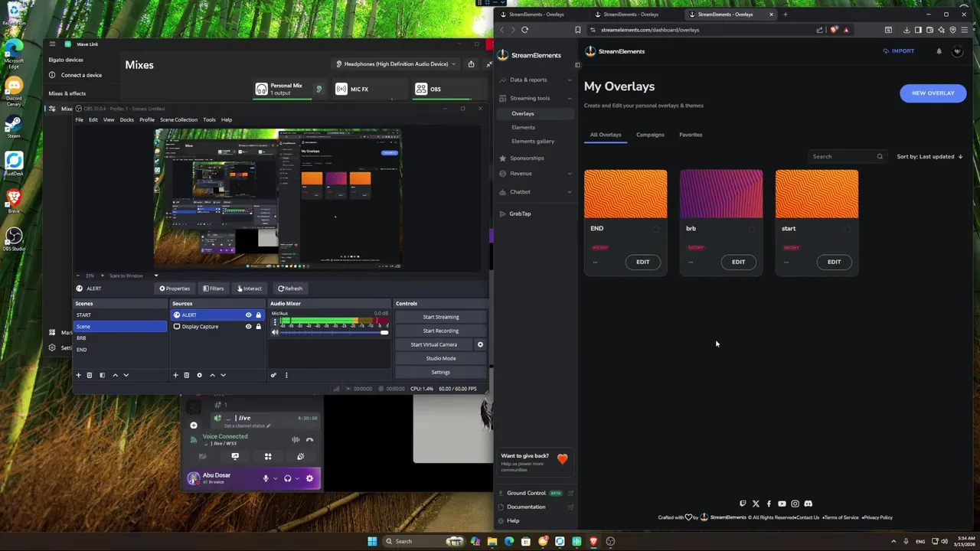Open source properties gear in Sources panel
The width and height of the screenshot is (980, 551).
[199, 375]
